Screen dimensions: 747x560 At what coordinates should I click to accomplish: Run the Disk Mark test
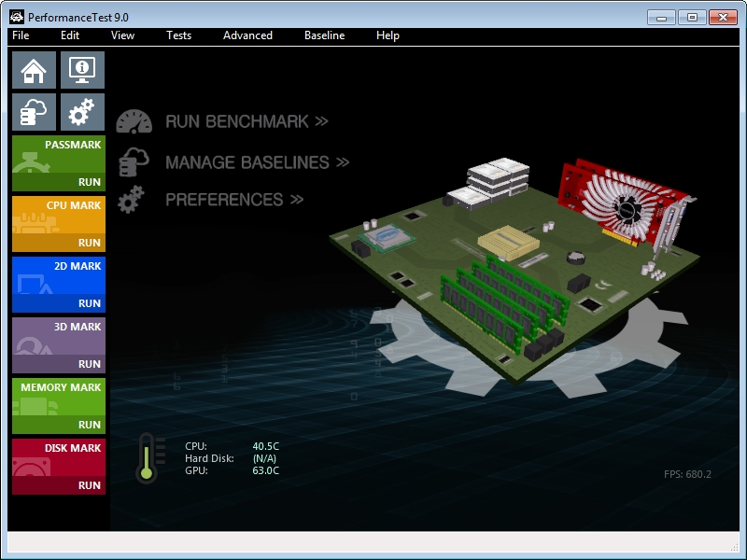(x=89, y=485)
